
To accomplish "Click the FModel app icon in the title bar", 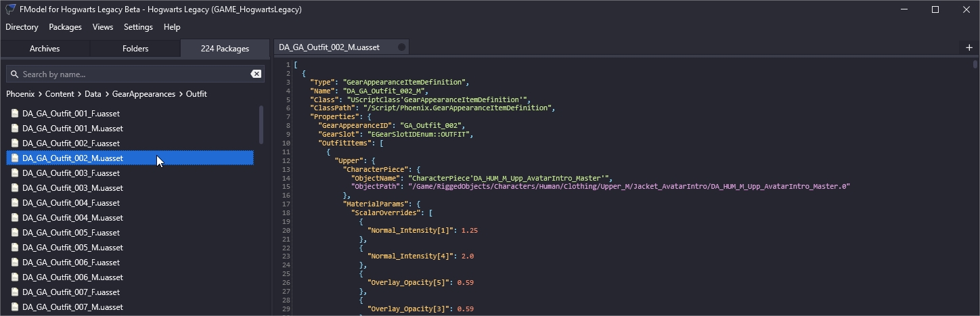I will 10,9.
